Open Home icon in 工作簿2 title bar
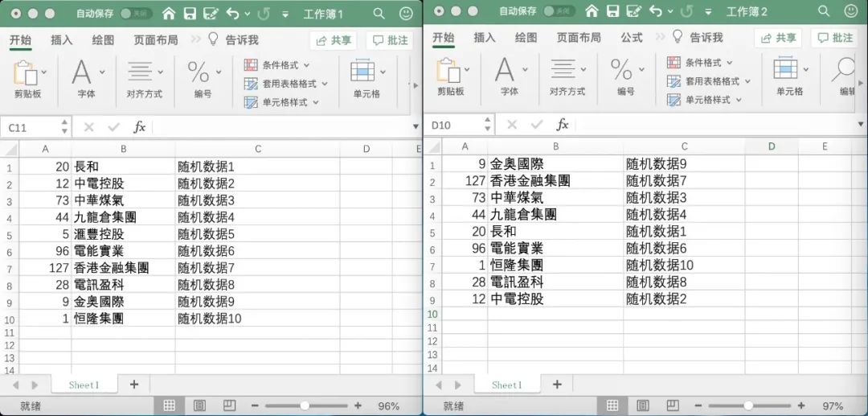This screenshot has width=868, height=416. 592,11
